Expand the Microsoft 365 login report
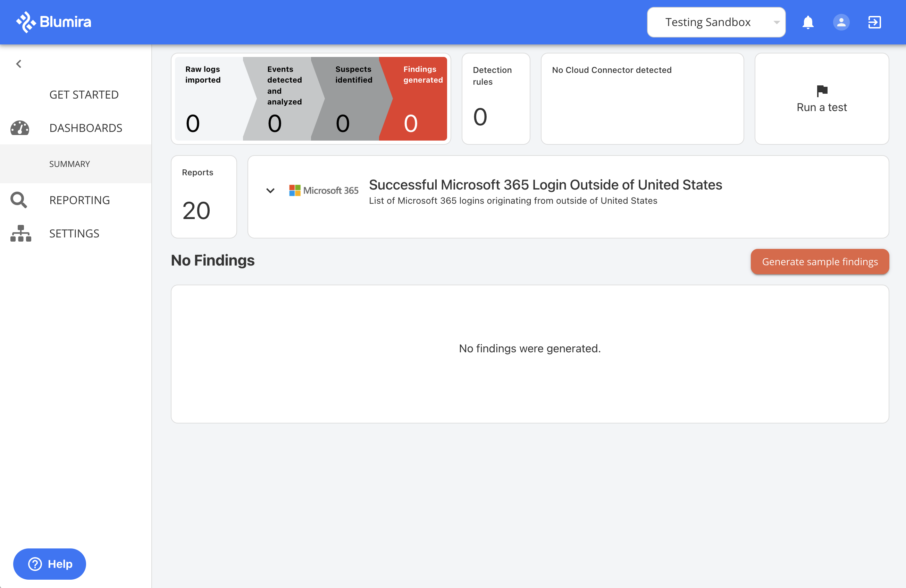The height and width of the screenshot is (588, 906). (x=270, y=190)
